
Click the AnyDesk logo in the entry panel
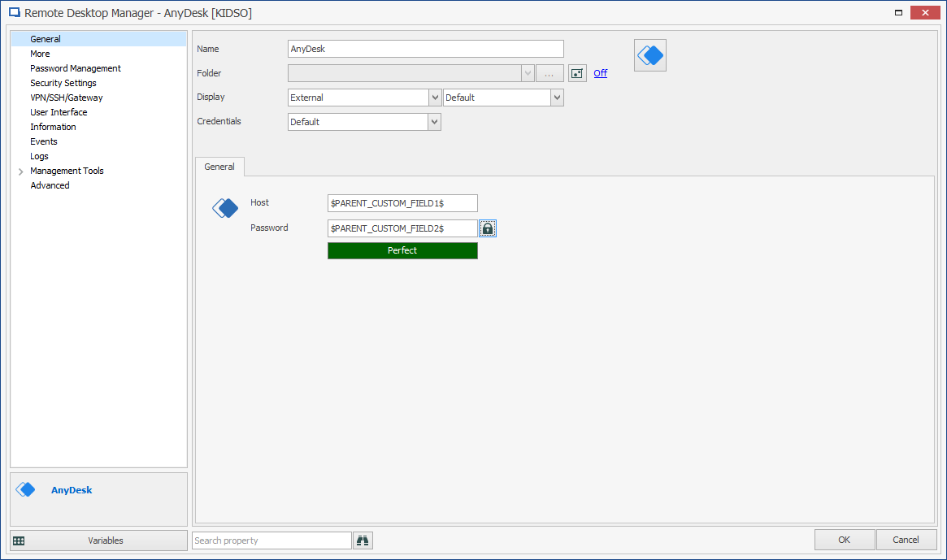pos(25,488)
